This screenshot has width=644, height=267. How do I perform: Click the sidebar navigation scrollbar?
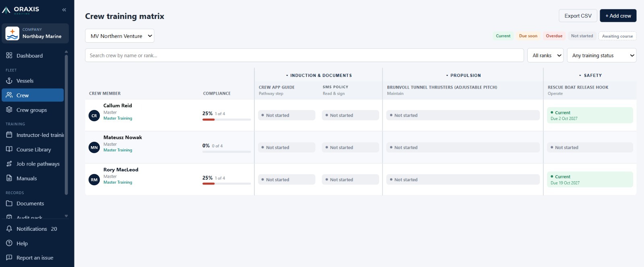[66, 125]
